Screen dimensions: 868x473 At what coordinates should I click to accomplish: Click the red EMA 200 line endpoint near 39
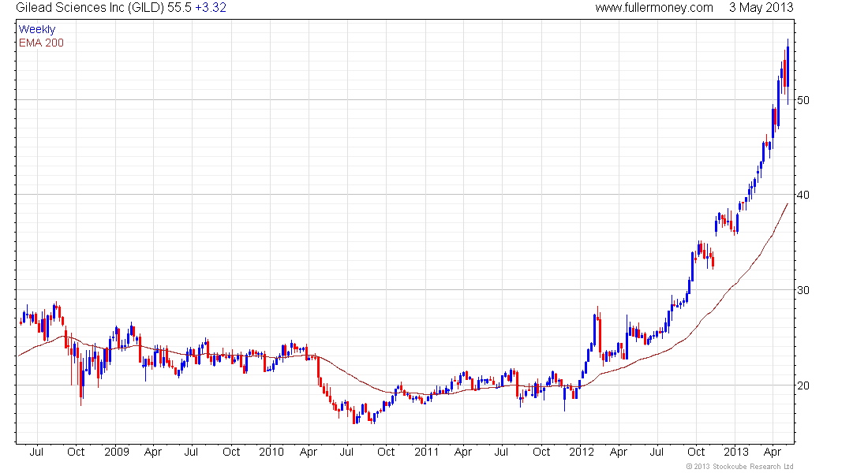(x=788, y=204)
